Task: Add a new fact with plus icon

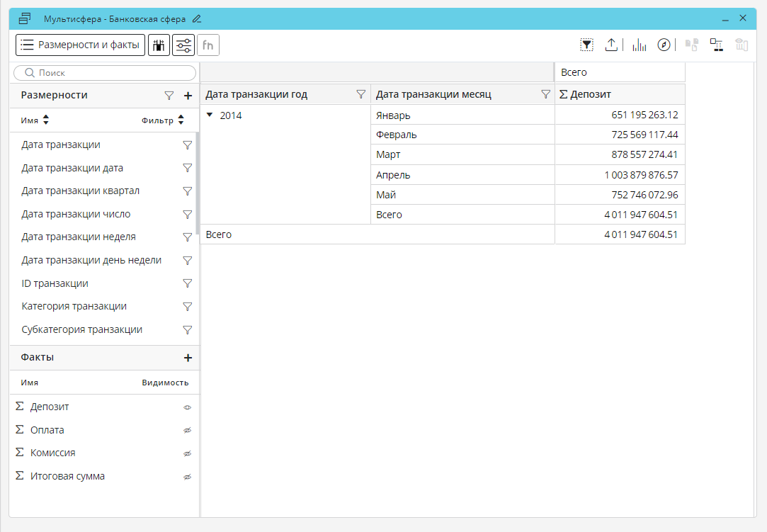Action: [x=188, y=358]
